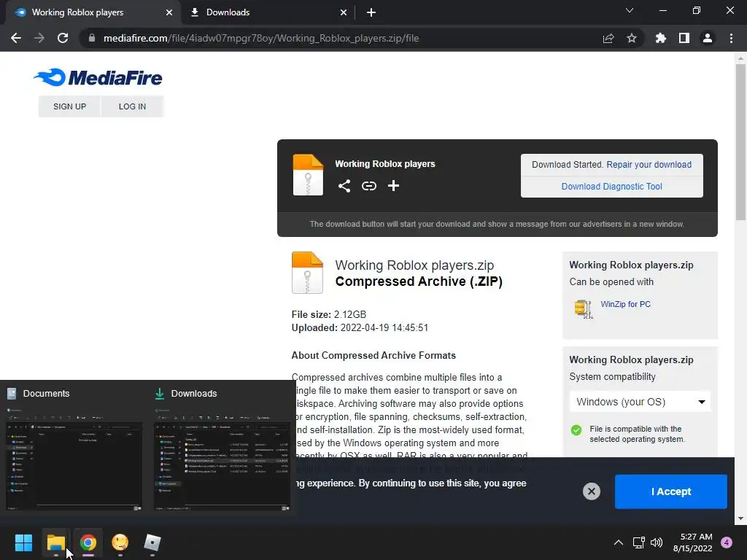Click the browser forward arrow
This screenshot has width=747, height=560.
39,38
